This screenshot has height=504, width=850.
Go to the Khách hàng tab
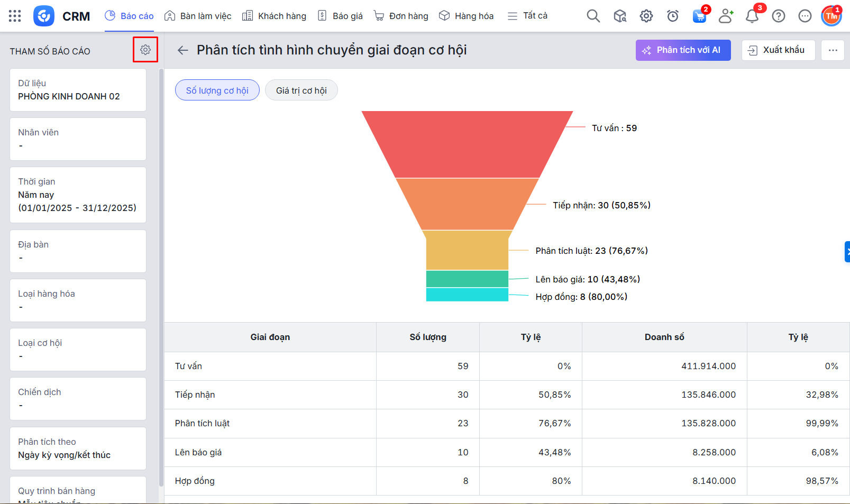274,16
